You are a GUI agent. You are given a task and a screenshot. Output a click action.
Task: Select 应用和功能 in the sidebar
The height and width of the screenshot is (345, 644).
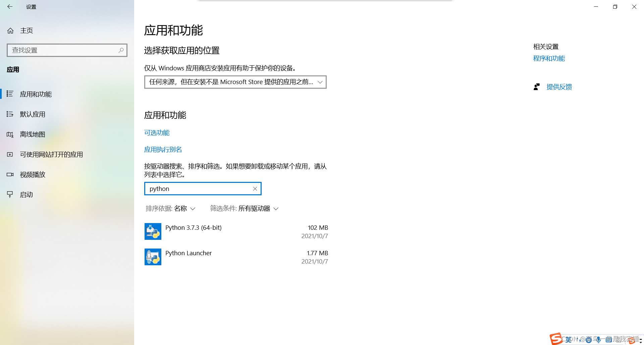point(36,94)
